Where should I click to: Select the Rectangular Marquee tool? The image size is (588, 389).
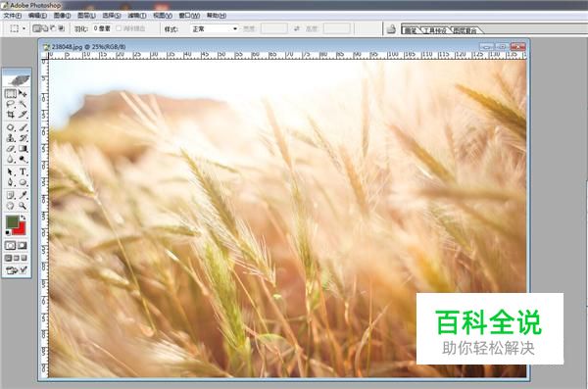[x=10, y=93]
